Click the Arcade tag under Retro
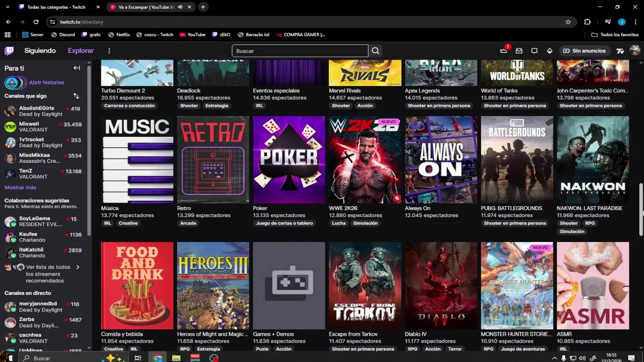Screen dimensions: 644x362 (188, 223)
